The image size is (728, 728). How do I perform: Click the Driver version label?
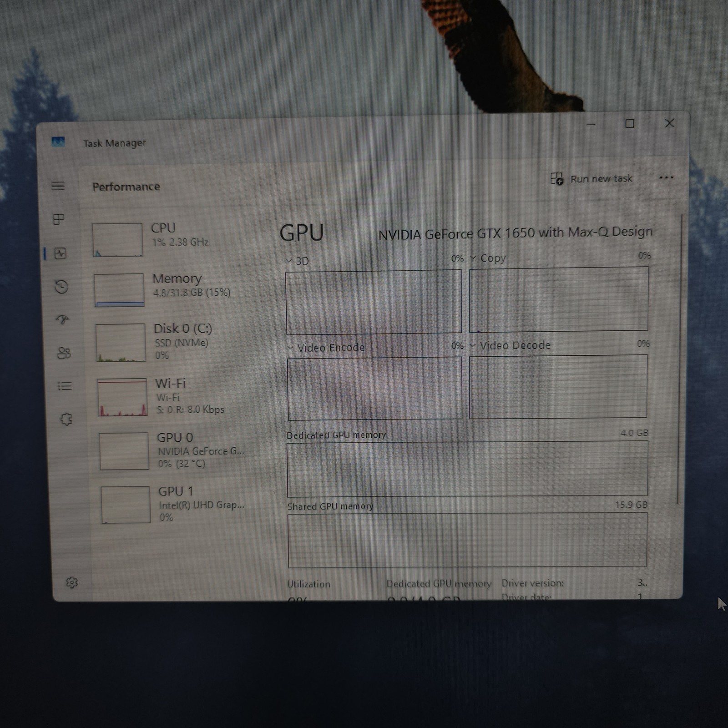(x=532, y=583)
